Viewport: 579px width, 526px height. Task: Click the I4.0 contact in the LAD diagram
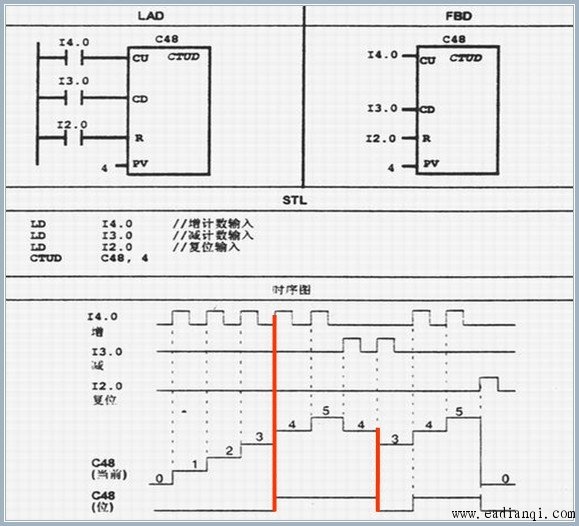pyautogui.click(x=74, y=58)
